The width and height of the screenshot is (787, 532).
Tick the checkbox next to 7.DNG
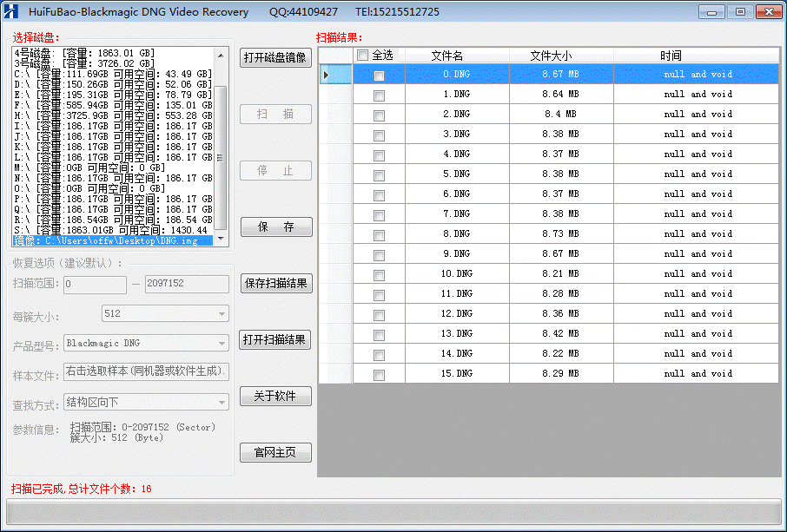coord(378,213)
